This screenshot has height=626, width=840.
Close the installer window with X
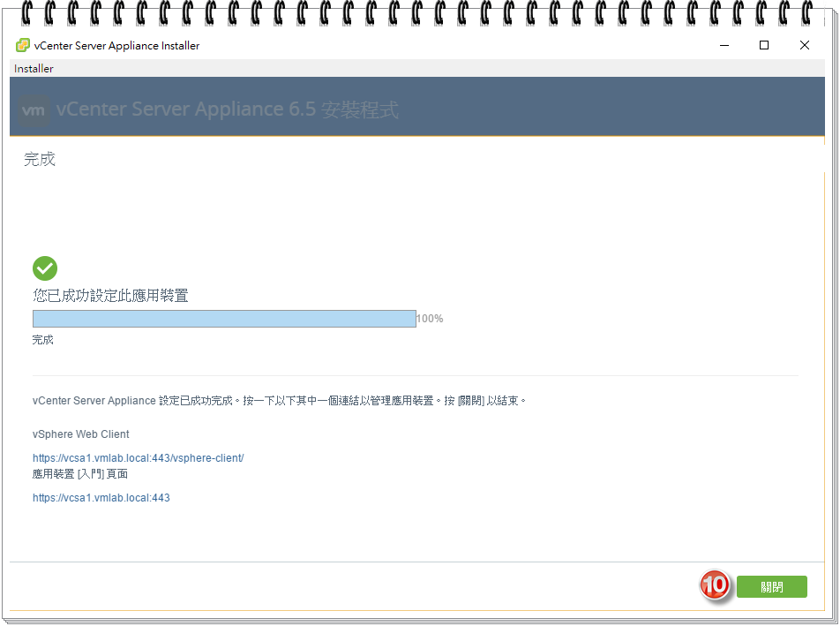(804, 46)
